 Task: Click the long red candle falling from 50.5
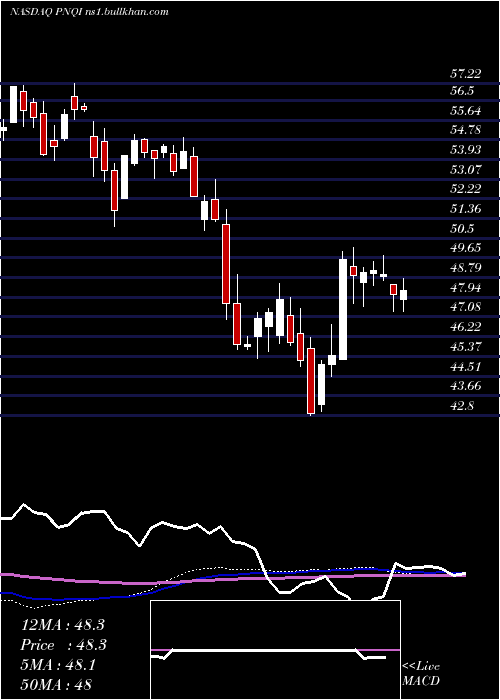226,265
